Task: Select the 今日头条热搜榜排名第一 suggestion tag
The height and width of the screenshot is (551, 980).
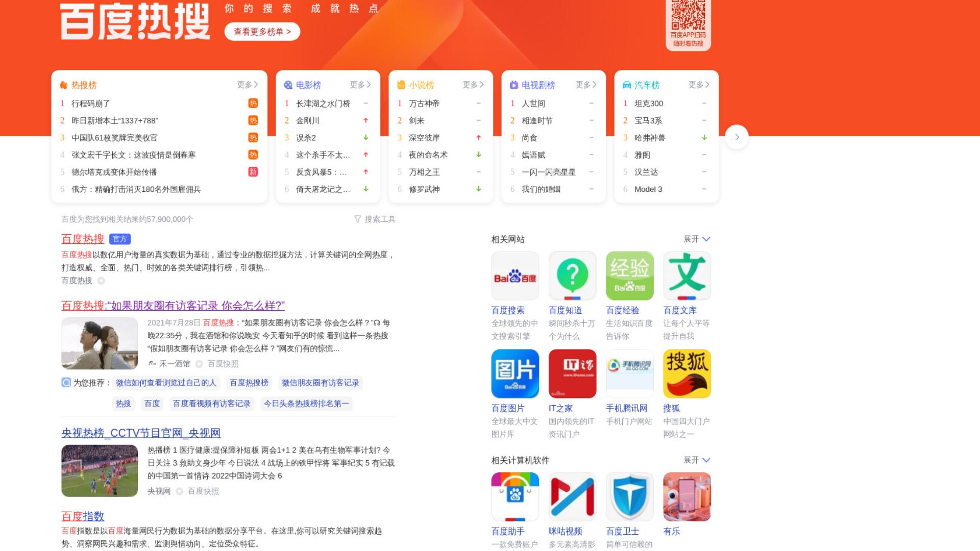Action: click(x=306, y=404)
